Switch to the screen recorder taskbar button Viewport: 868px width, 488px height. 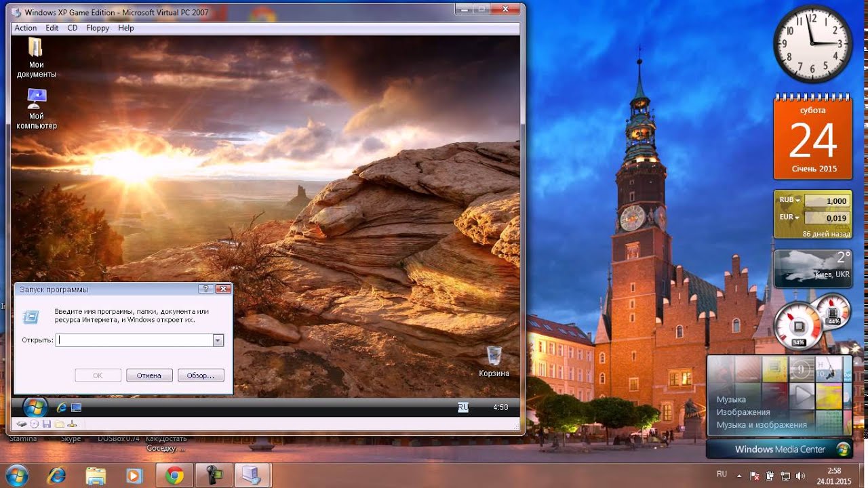click(x=214, y=475)
